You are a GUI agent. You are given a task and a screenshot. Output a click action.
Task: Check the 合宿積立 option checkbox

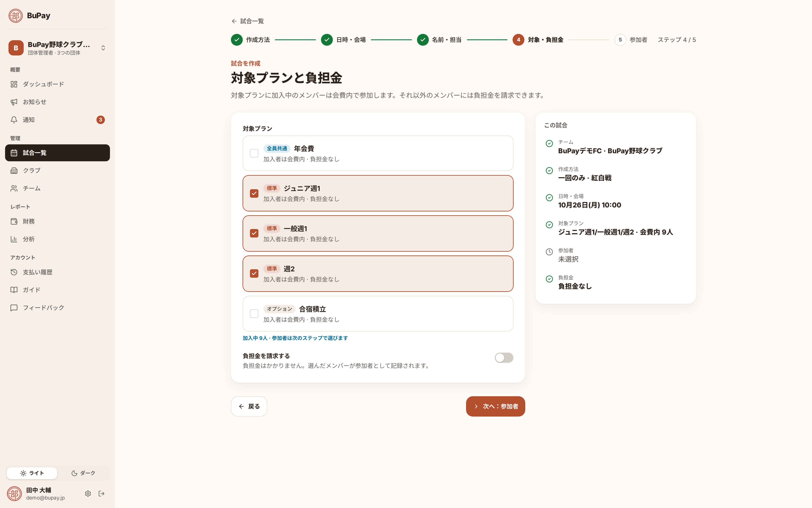pyautogui.click(x=254, y=313)
